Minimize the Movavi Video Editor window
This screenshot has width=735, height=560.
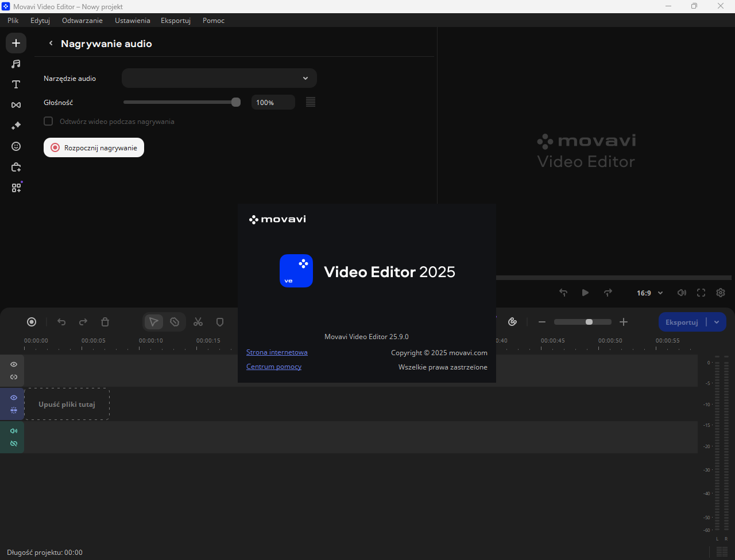pyautogui.click(x=668, y=6)
